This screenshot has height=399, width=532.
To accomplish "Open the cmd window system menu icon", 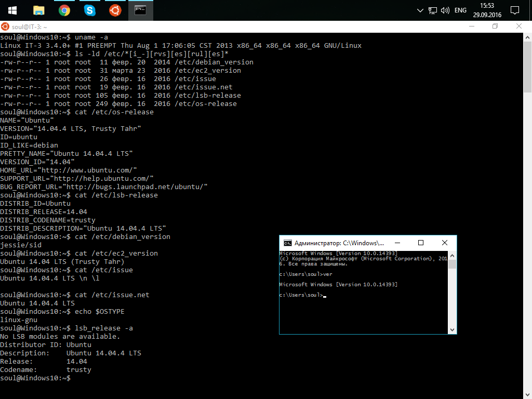I will coord(287,243).
